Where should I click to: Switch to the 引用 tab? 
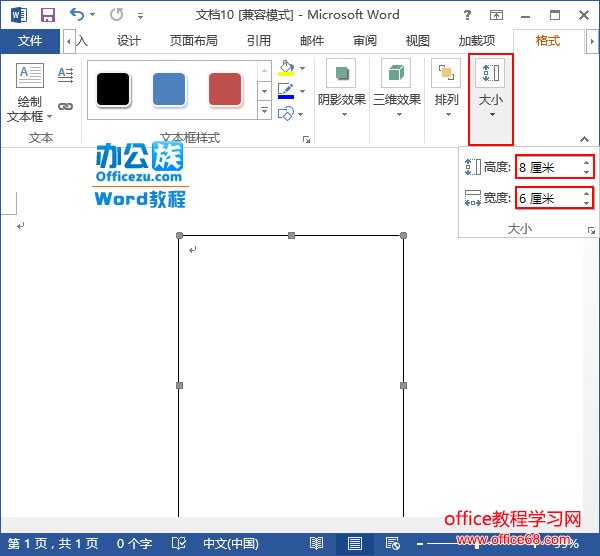(259, 41)
